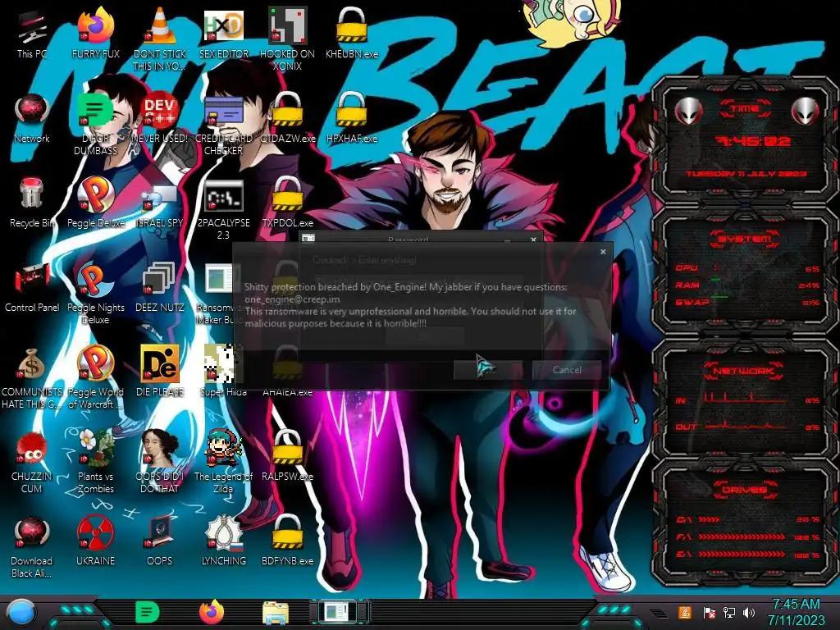
Task: Select the KHEUBN.exe padlock file
Action: click(351, 33)
